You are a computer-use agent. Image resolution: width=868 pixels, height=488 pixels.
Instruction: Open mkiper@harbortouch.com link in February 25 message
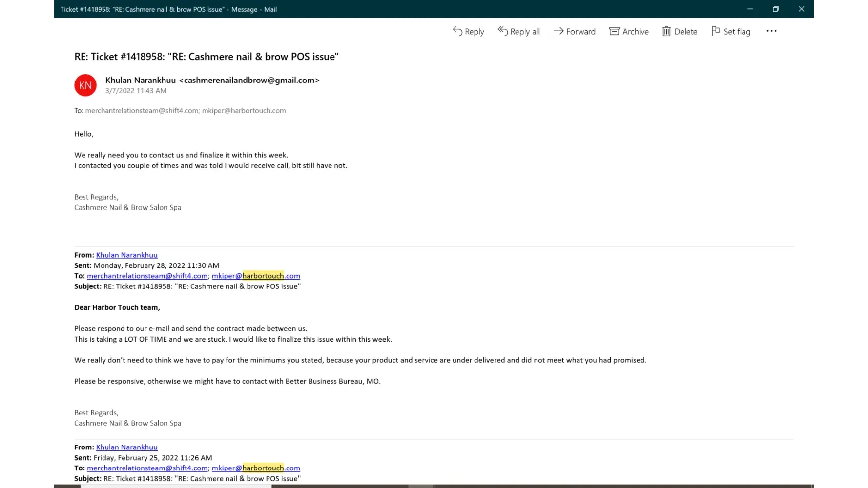(x=256, y=468)
